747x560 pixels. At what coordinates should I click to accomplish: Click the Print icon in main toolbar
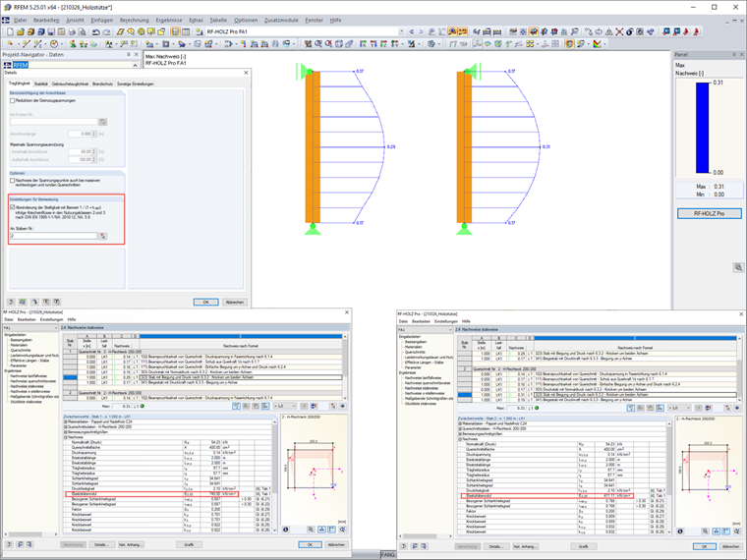pos(72,31)
